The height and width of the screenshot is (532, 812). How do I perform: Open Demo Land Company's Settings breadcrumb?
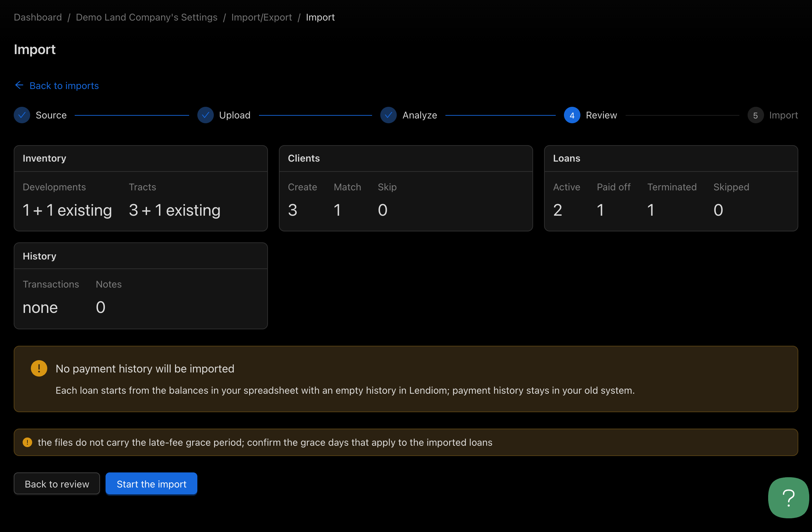[147, 17]
